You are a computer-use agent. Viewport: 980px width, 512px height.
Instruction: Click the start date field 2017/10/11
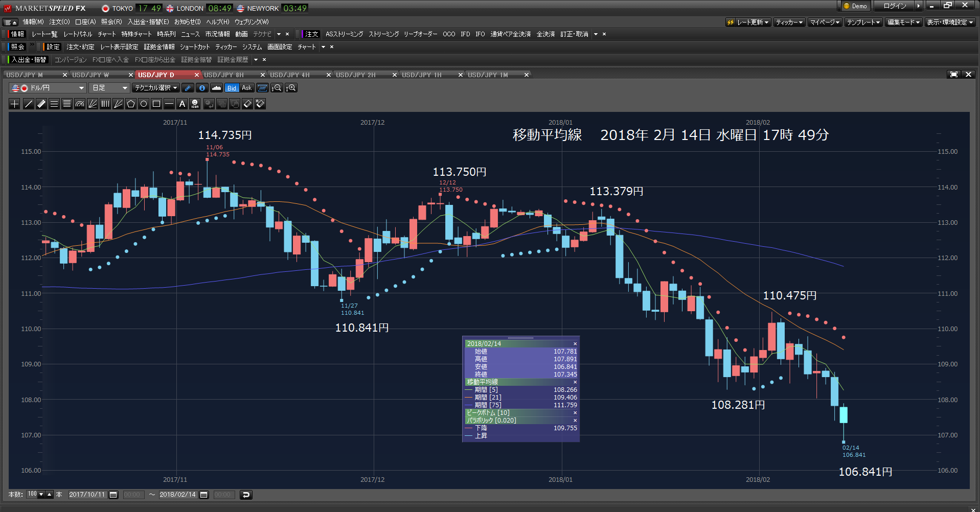click(87, 495)
